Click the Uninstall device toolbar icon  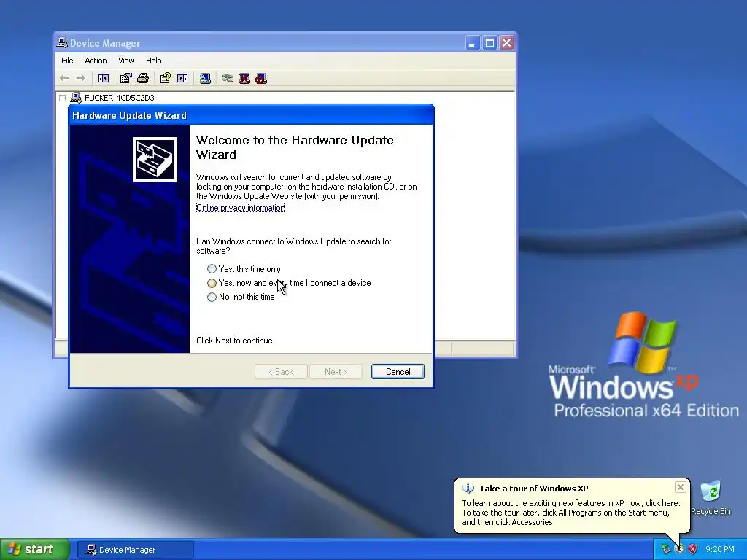244,78
